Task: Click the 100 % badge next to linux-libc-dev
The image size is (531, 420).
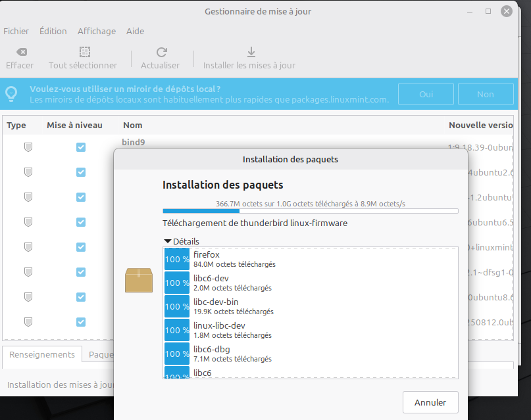Action: pos(177,330)
